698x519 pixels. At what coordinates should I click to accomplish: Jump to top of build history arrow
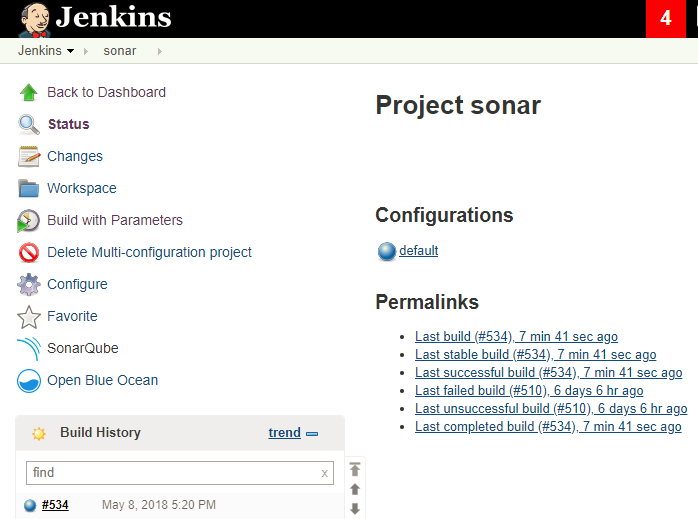tap(355, 469)
